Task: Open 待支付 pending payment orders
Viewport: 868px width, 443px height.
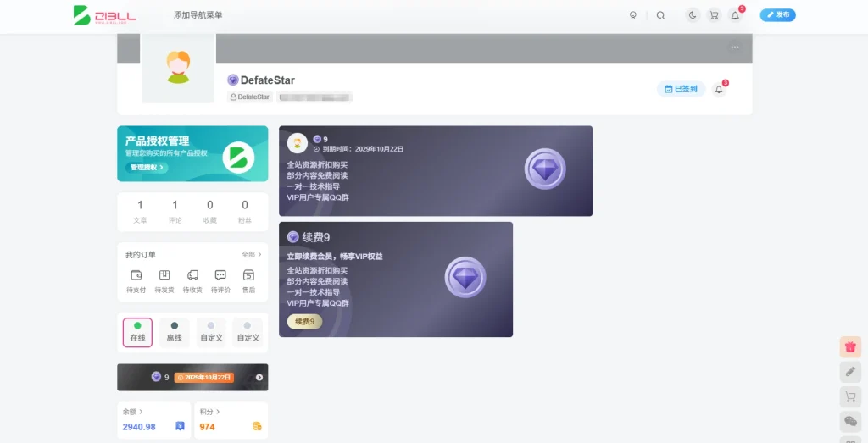Action: click(x=136, y=281)
